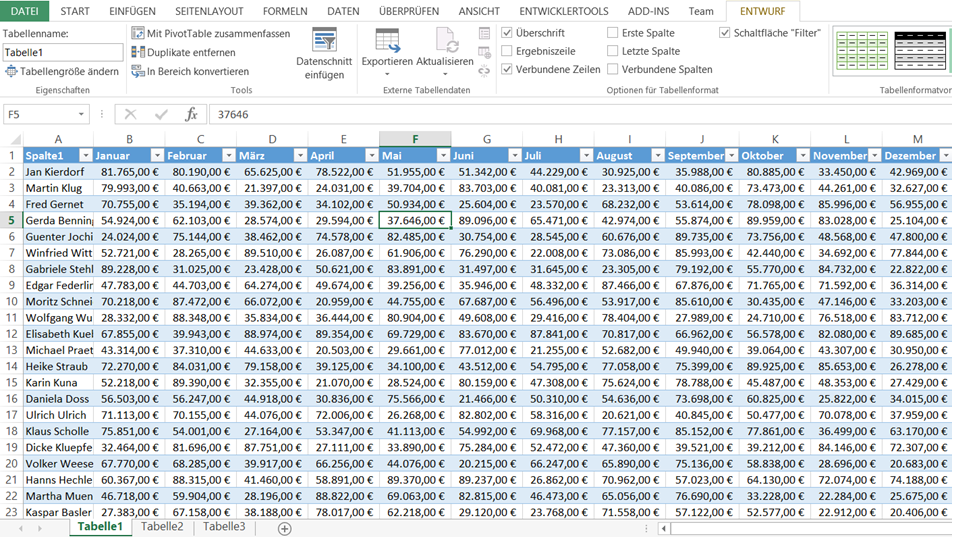
Task: Open the insert function fx button
Action: click(191, 114)
